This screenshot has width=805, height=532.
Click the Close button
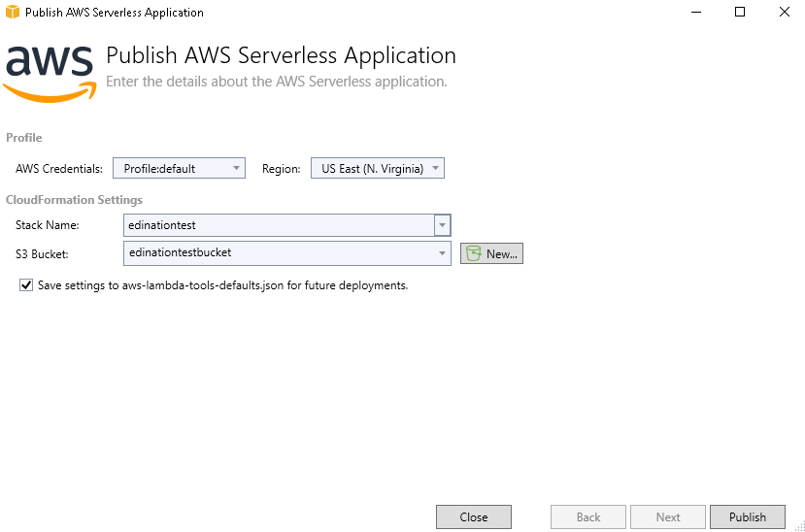(x=473, y=516)
